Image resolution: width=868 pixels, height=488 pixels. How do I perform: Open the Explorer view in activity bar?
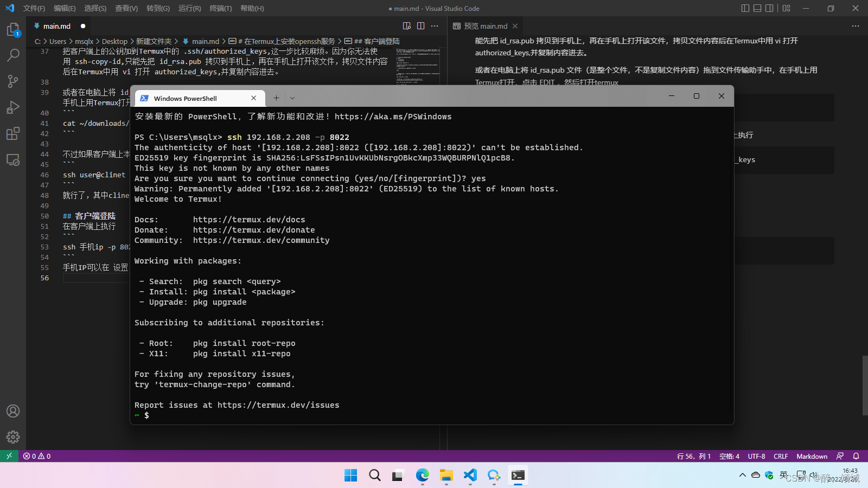point(13,29)
